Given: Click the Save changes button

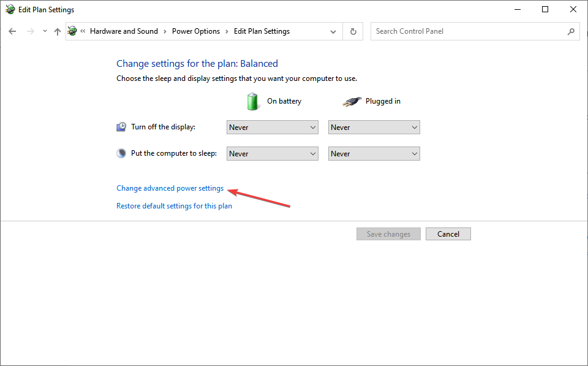Looking at the screenshot, I should [x=388, y=234].
